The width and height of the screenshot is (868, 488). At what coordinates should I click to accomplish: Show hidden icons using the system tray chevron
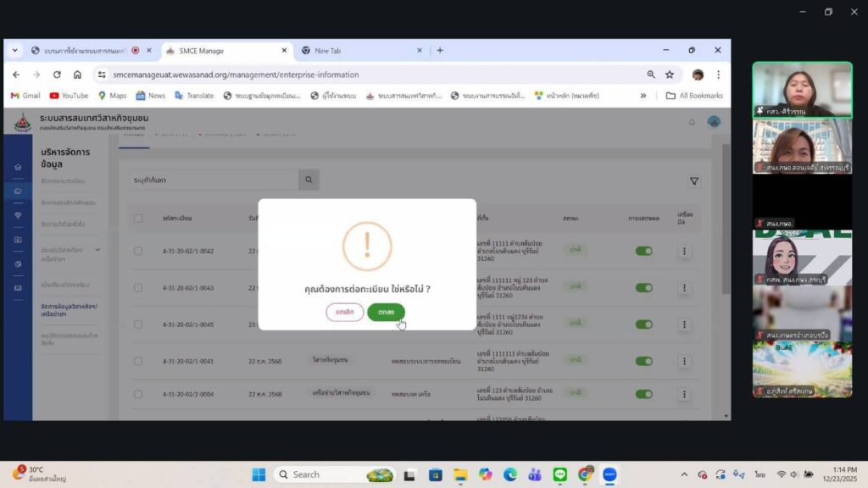tap(684, 474)
